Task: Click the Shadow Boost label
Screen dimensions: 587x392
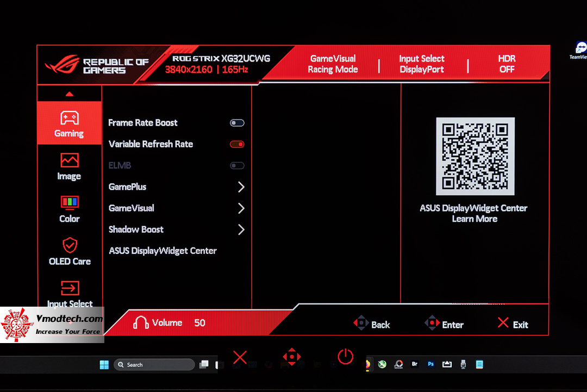Action: (136, 229)
